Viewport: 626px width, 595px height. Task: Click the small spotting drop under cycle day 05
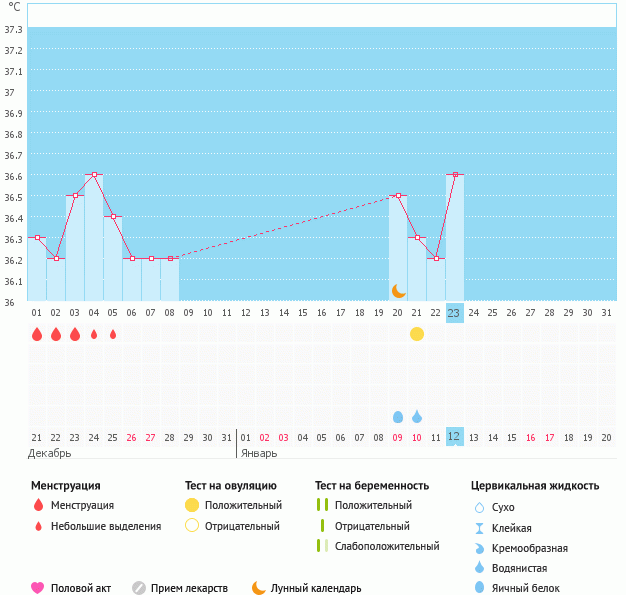[x=113, y=334]
